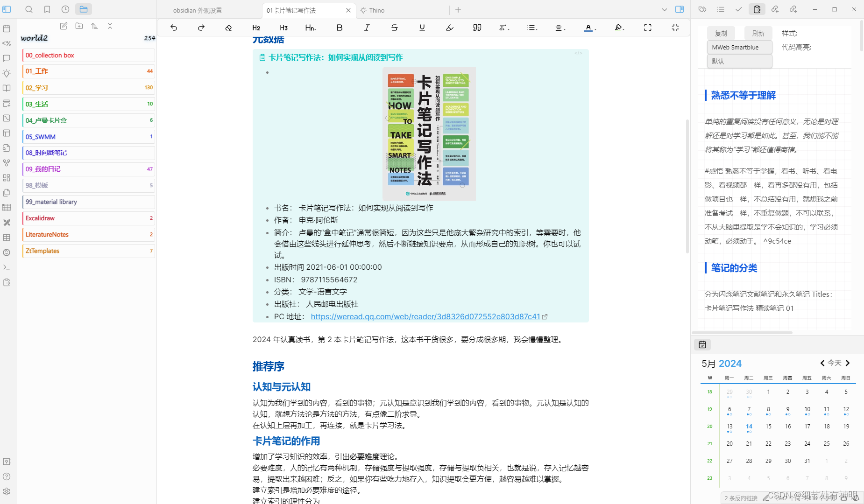This screenshot has height=504, width=864.
Task: Click the redo toolbar button
Action: point(201,28)
